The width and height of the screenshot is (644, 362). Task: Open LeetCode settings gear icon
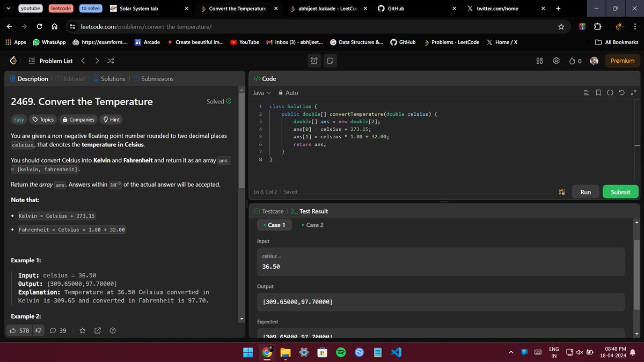point(557,61)
